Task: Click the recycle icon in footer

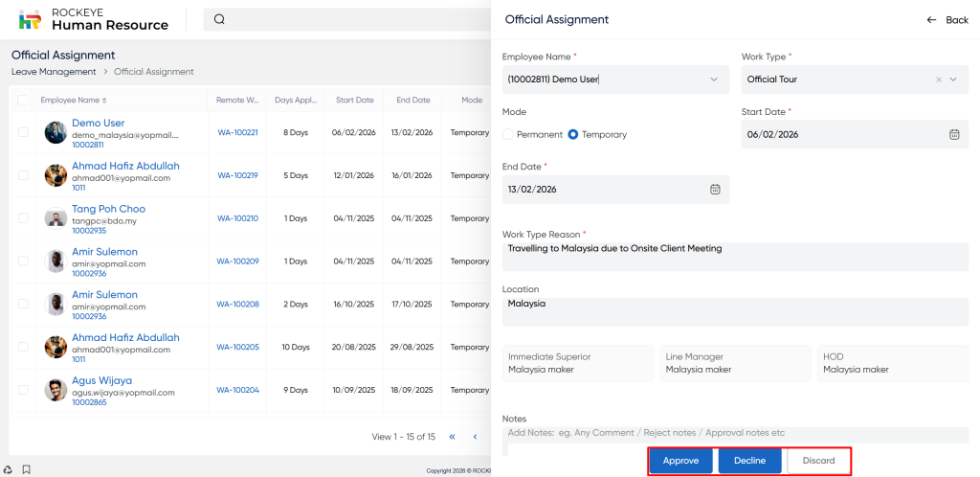Action: (x=9, y=469)
